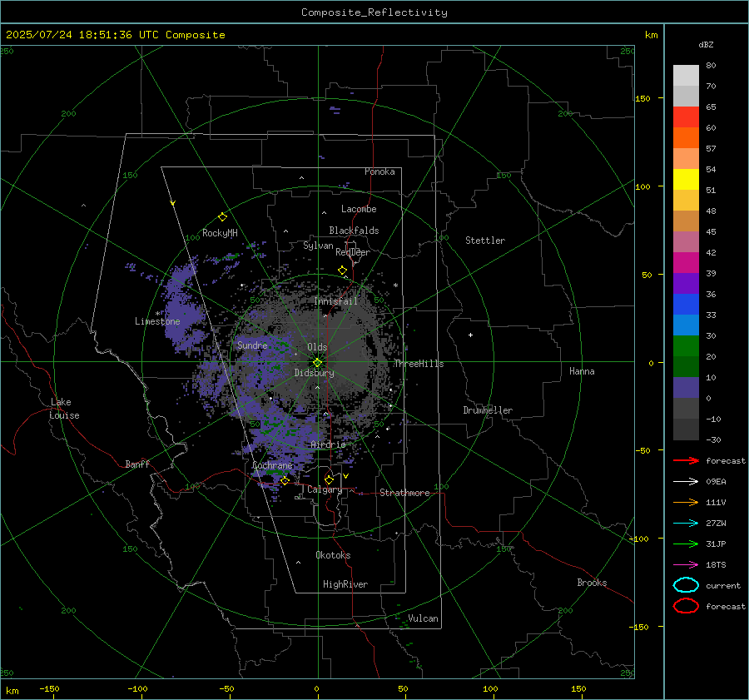Click the orange 111V arrow icon
This screenshot has width=749, height=700.
pyautogui.click(x=686, y=502)
